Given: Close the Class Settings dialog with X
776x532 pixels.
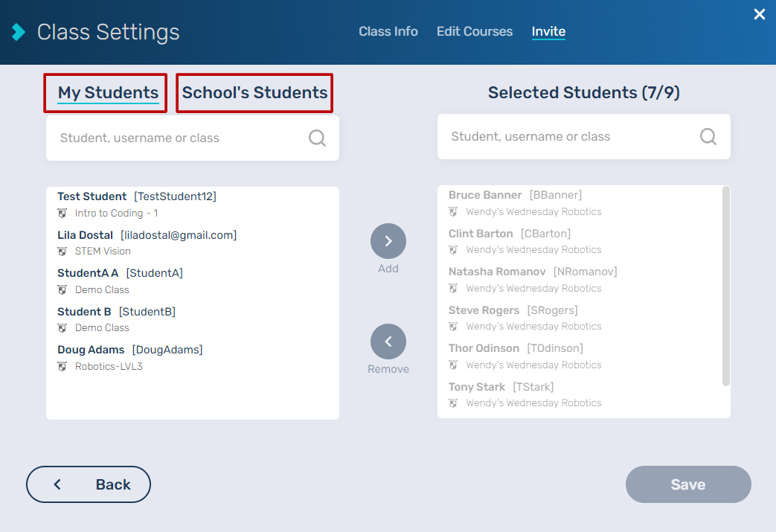Looking at the screenshot, I should pyautogui.click(x=759, y=14).
